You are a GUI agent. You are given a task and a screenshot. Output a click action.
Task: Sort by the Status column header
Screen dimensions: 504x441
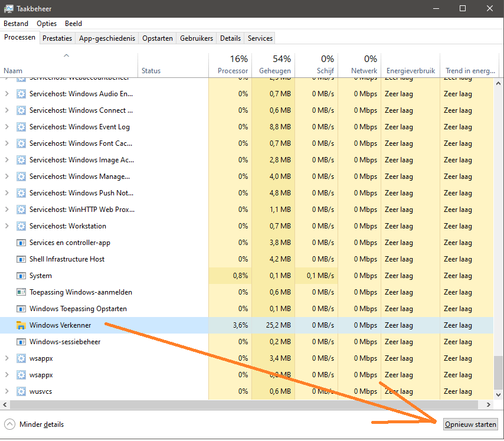pos(174,66)
